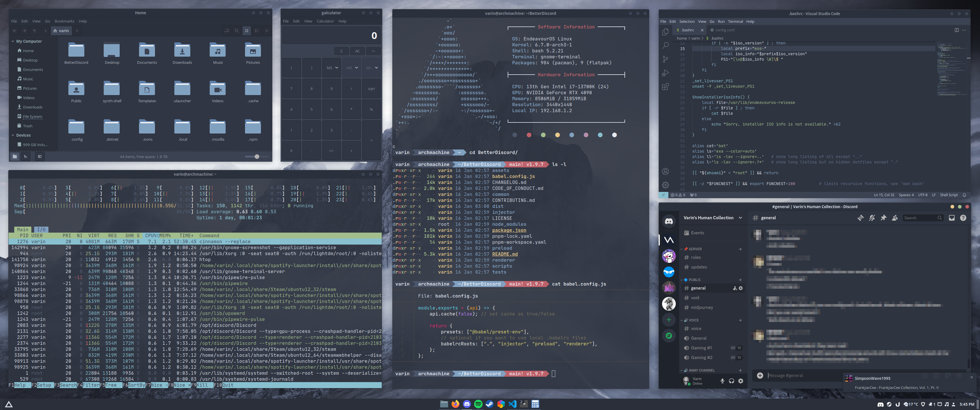980x410 pixels.
Task: Open Run and Debug in VS Code activity bar
Action: click(x=665, y=73)
